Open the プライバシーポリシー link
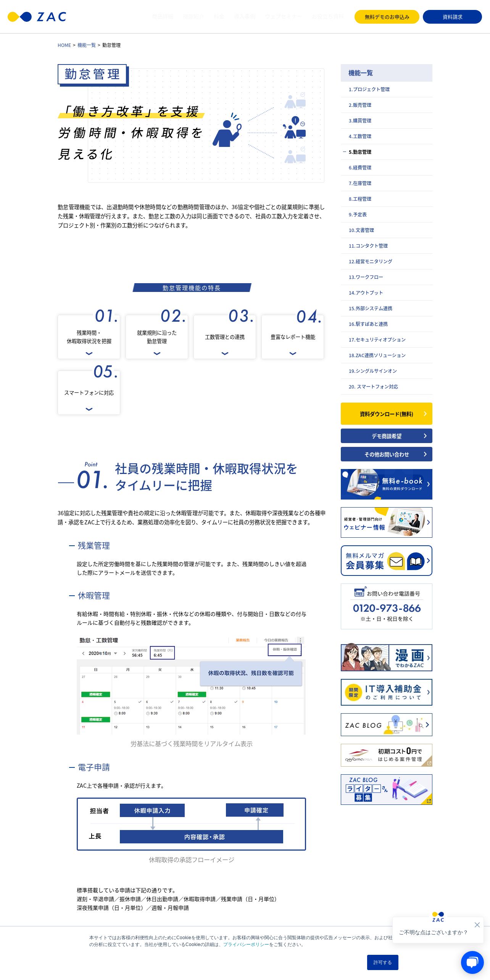The width and height of the screenshot is (490, 980). click(246, 945)
